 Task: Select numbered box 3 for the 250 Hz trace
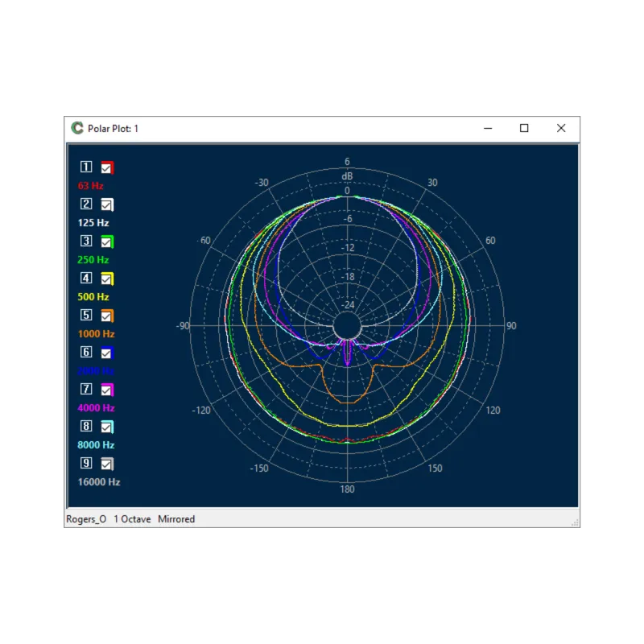coord(86,241)
